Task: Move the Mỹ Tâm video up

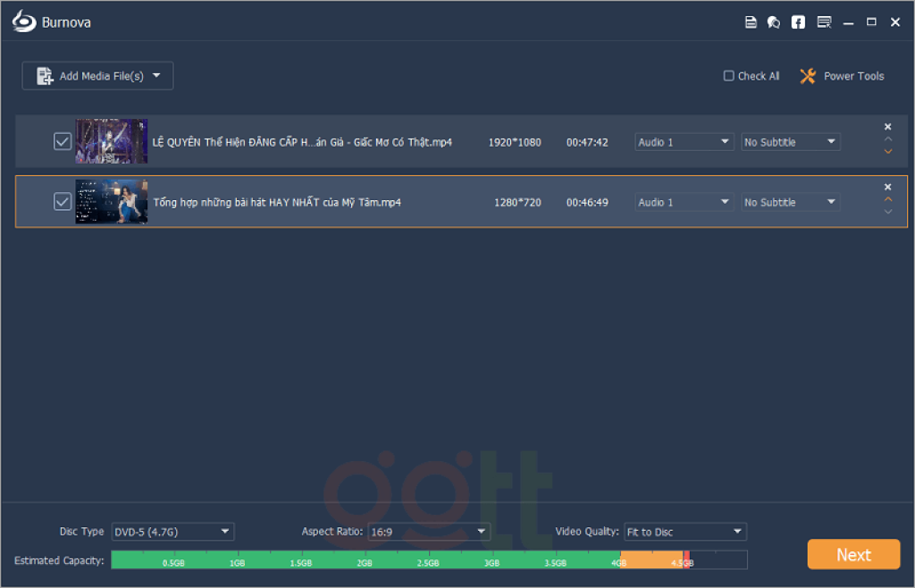Action: pos(887,199)
